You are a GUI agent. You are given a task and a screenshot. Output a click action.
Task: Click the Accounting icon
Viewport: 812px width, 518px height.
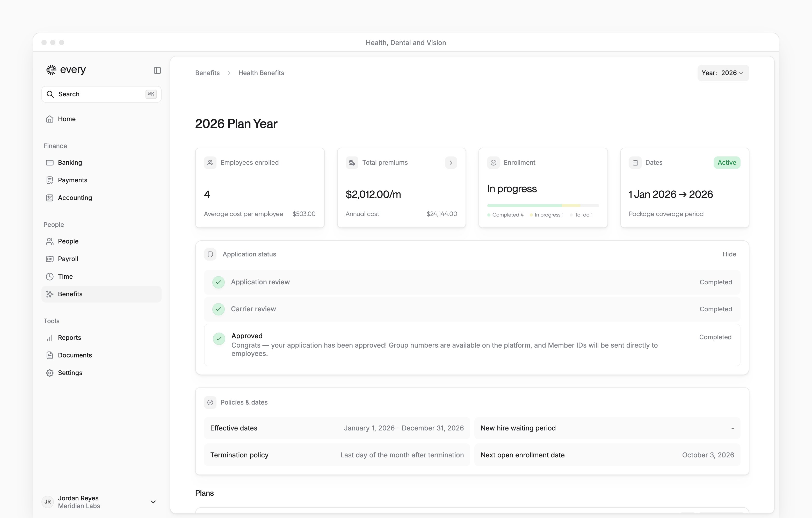click(x=49, y=198)
